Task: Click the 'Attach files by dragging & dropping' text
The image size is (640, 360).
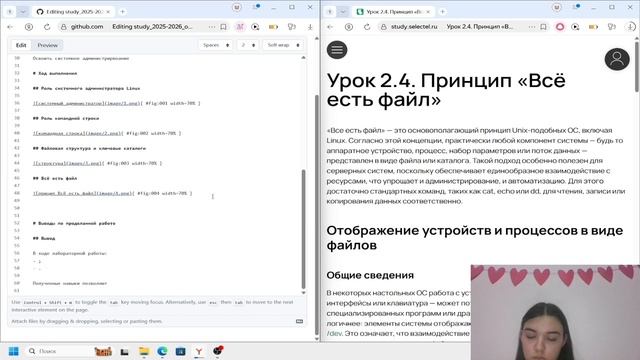Action: [87, 321]
